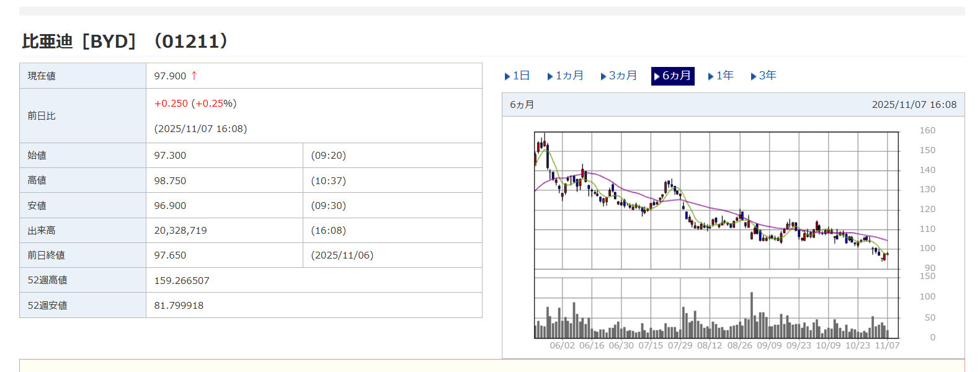This screenshot has height=372, width=980.
Task: Switch chart to the 1日 view
Action: (x=517, y=76)
